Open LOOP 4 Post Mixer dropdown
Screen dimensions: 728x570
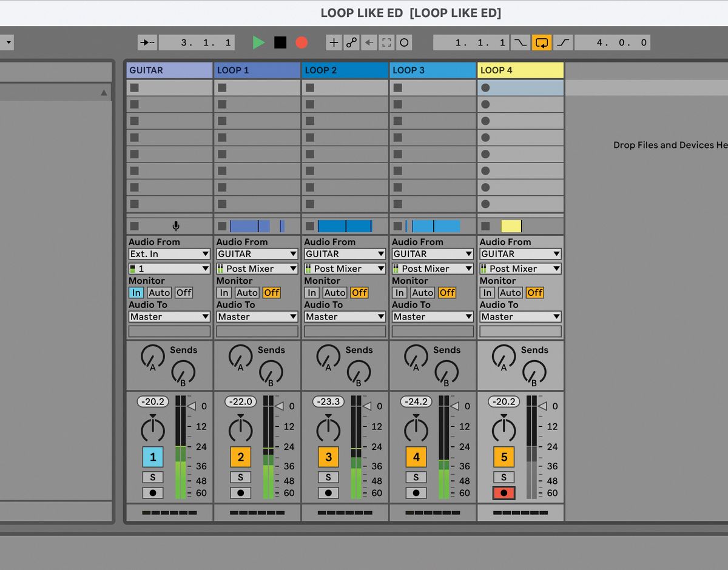(521, 269)
